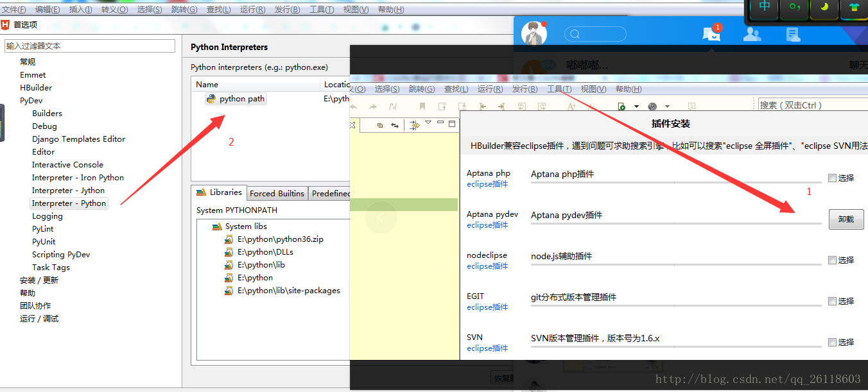The height and width of the screenshot is (392, 868).
Task: Click the link-with-editor double-arrow icon
Action: click(395, 125)
